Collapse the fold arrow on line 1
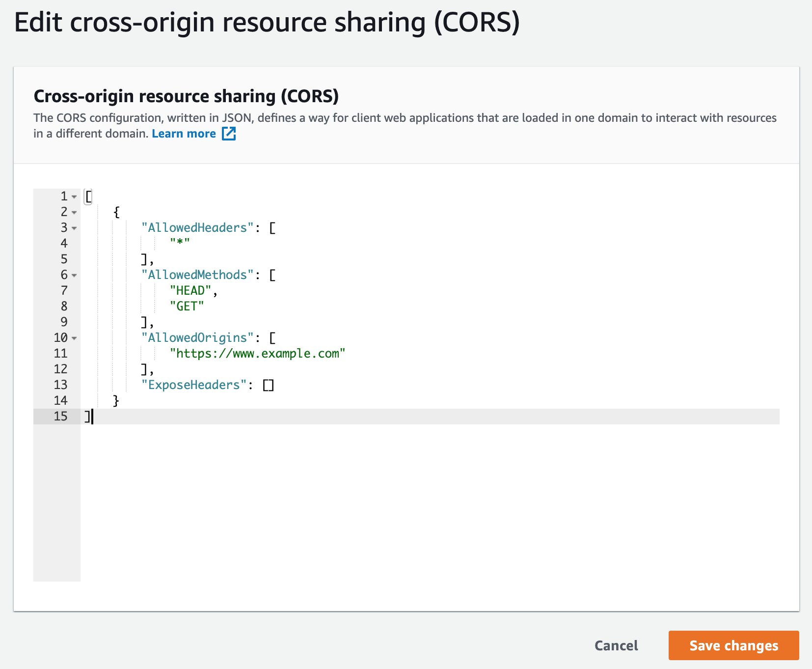The width and height of the screenshot is (812, 669). [x=74, y=196]
